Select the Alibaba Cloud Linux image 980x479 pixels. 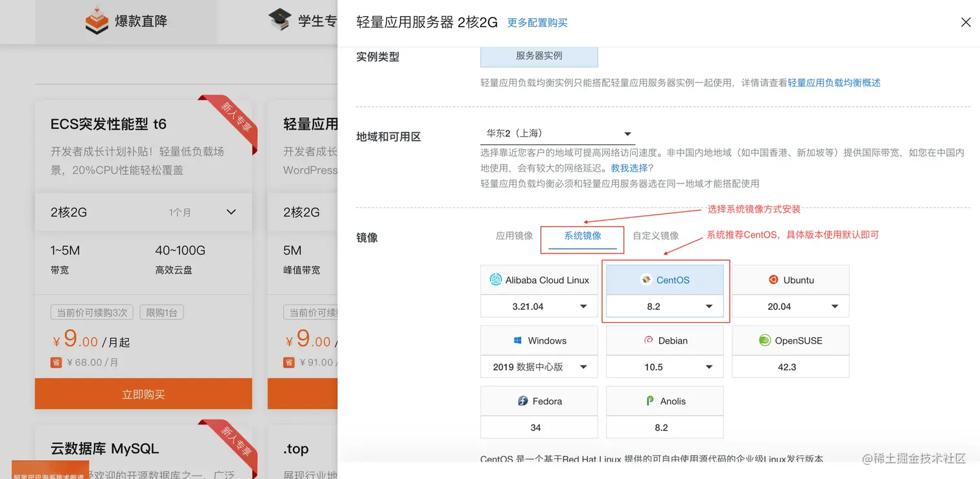539,280
